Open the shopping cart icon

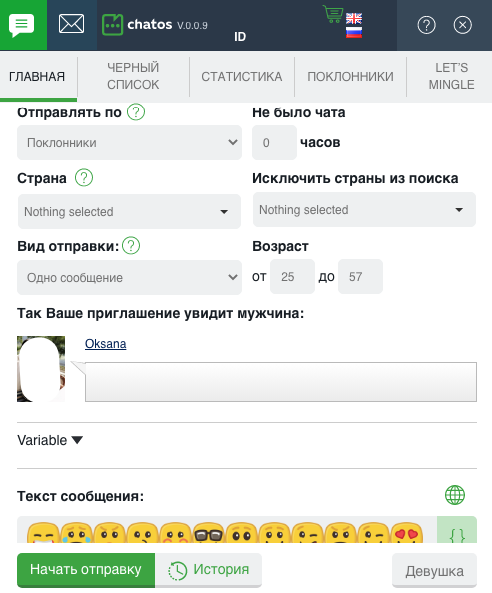point(333,14)
